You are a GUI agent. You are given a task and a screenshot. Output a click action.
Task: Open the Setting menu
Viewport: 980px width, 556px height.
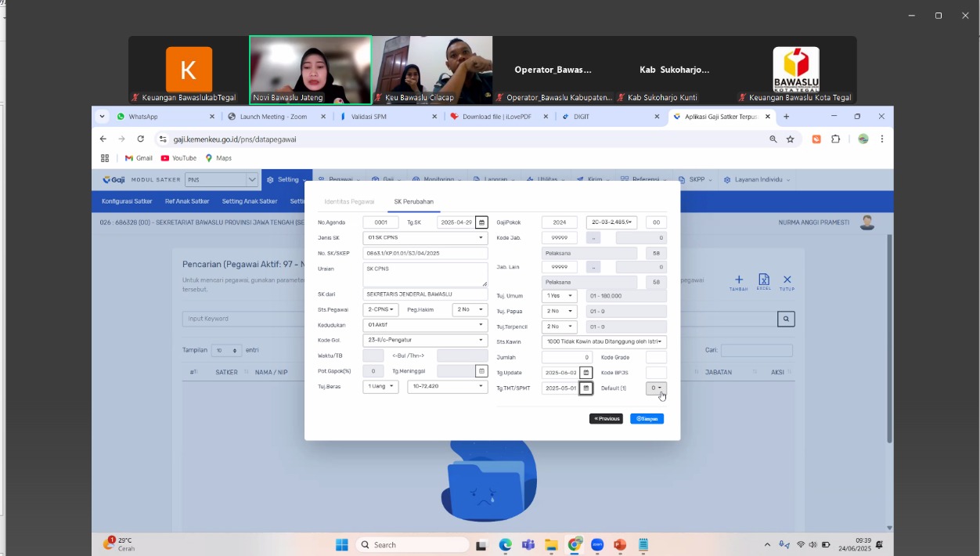(286, 180)
